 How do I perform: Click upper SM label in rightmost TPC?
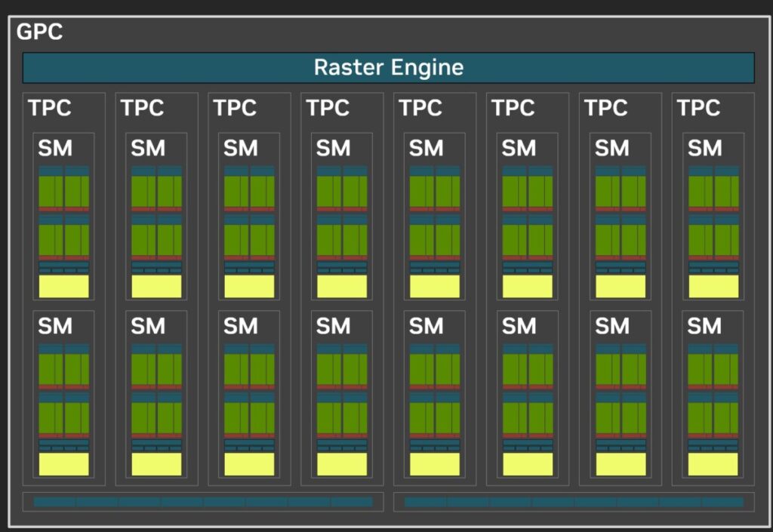(x=705, y=148)
